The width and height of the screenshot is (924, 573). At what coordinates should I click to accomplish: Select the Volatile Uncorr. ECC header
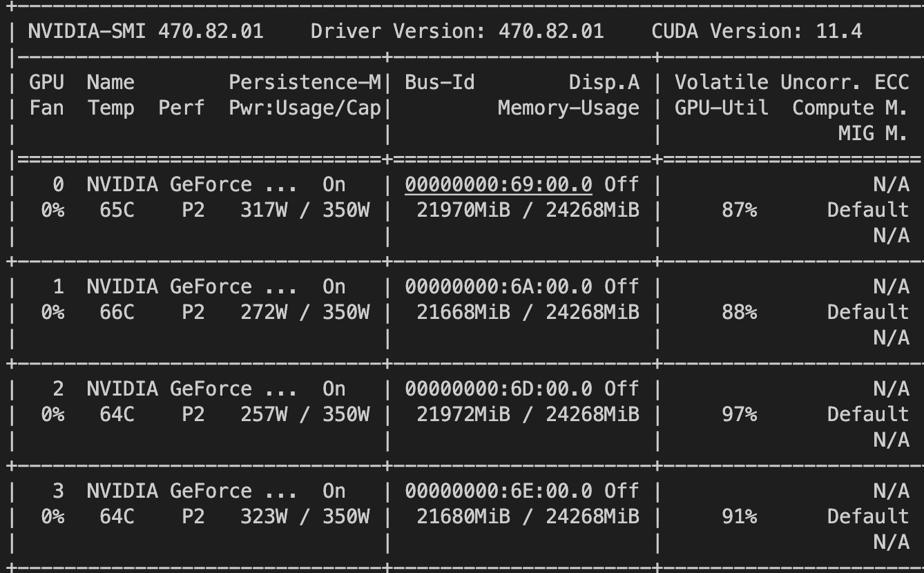pyautogui.click(x=791, y=82)
